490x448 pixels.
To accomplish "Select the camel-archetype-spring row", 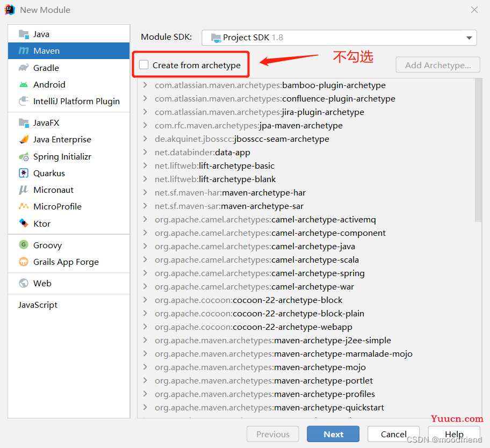I will 306,273.
